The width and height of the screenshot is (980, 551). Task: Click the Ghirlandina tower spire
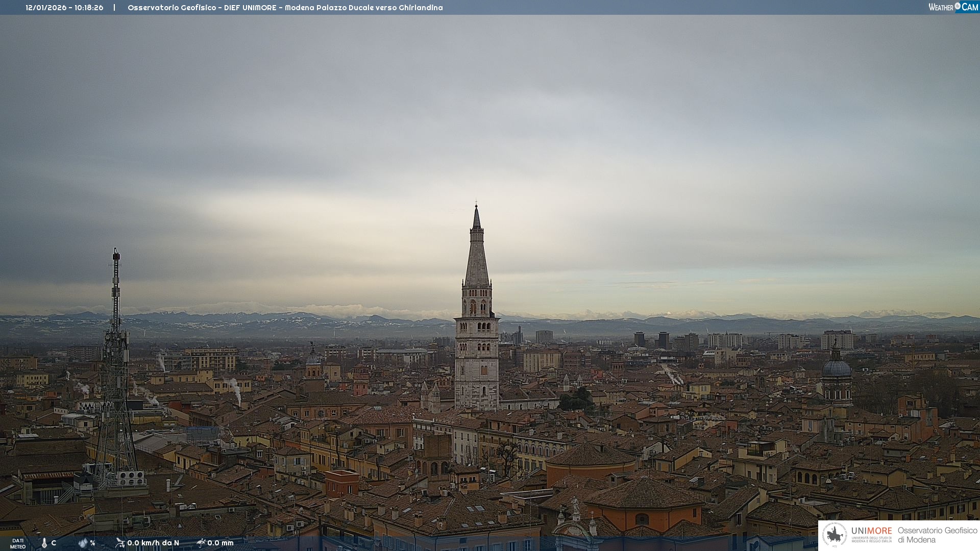[x=477, y=255]
